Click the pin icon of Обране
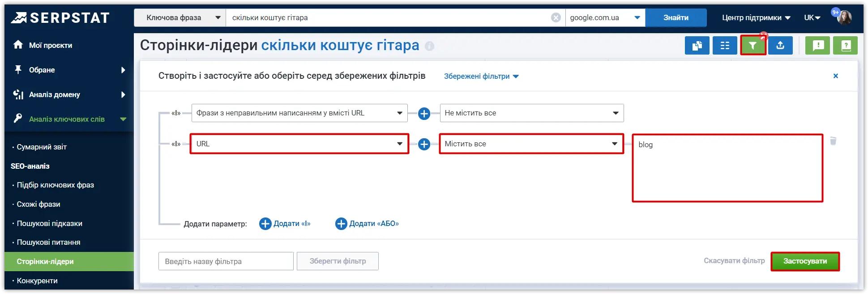The image size is (868, 294). (18, 69)
